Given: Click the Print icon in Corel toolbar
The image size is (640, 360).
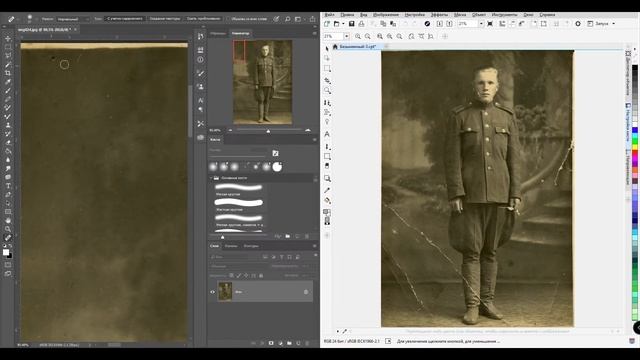Looking at the screenshot, I should pos(361,24).
